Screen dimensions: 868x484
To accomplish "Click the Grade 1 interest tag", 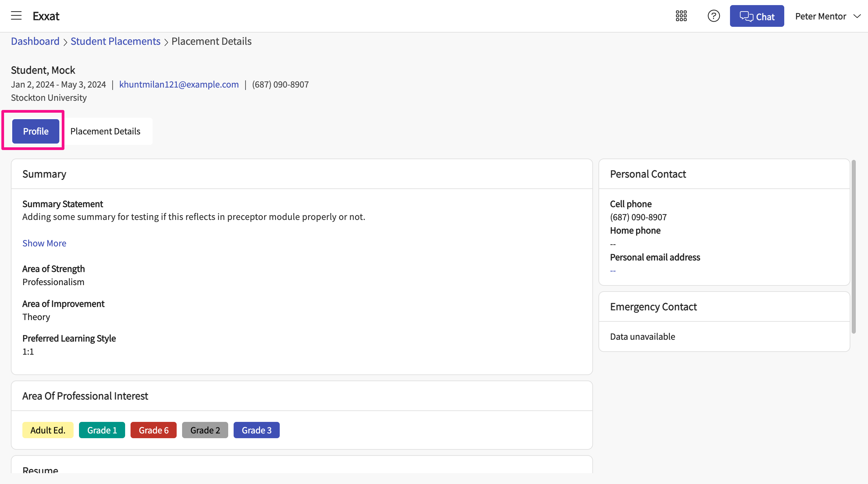I will point(102,430).
